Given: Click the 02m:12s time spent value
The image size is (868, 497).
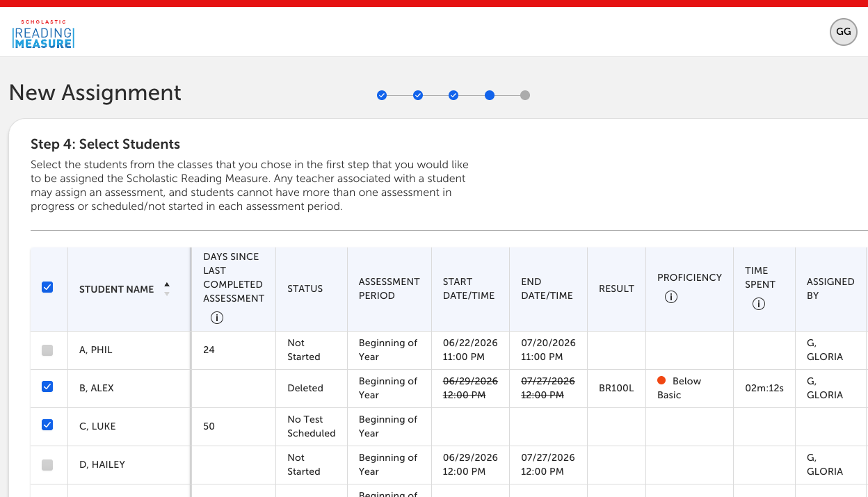Looking at the screenshot, I should click(x=764, y=388).
